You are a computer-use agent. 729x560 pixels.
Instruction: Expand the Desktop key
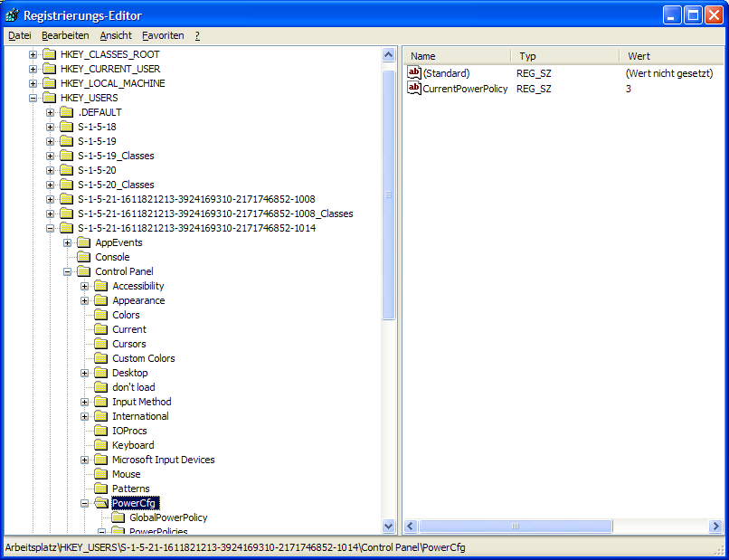click(x=85, y=373)
